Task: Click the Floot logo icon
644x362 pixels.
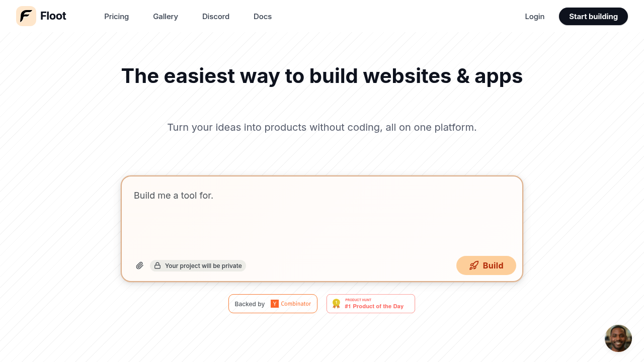Action: click(x=26, y=16)
